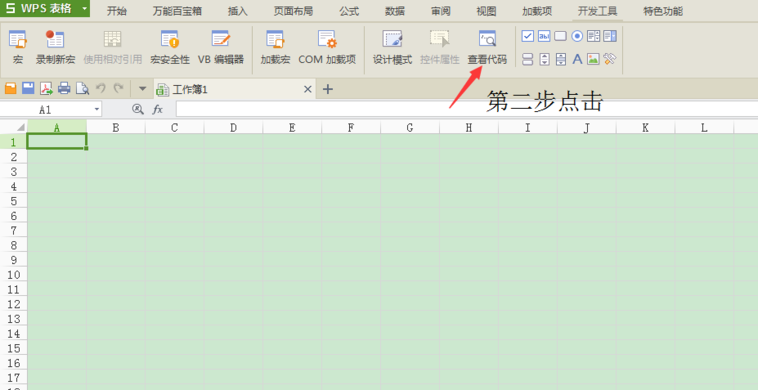Export to PDF icon in quick toolbar

tap(46, 88)
